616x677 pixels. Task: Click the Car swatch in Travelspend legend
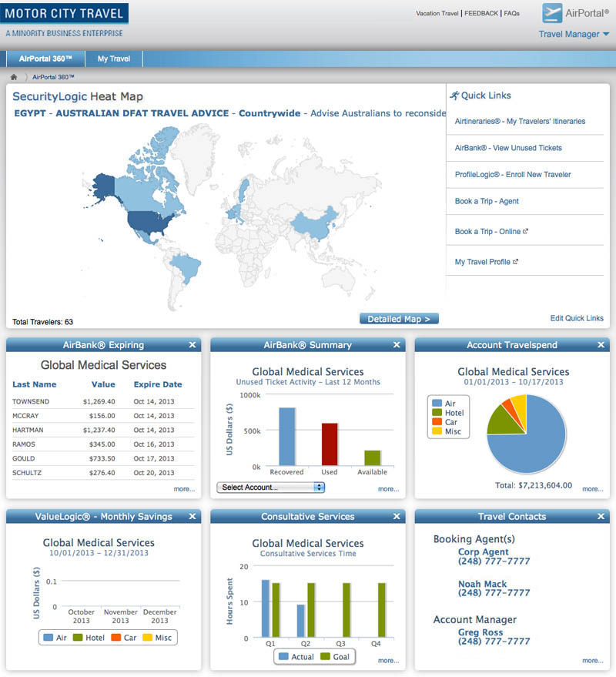(437, 421)
